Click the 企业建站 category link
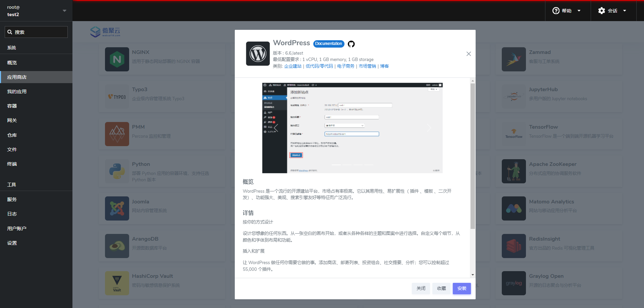 293,66
